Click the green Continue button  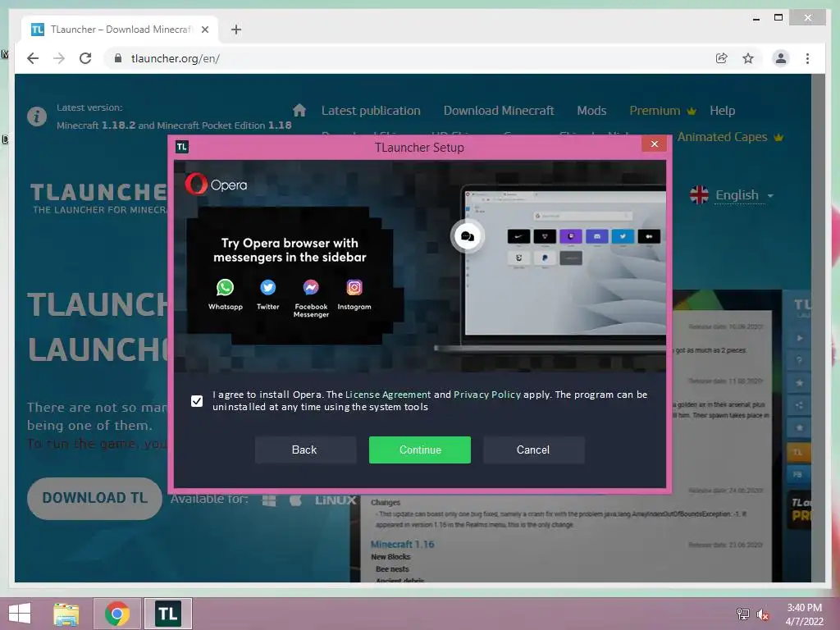[419, 450]
